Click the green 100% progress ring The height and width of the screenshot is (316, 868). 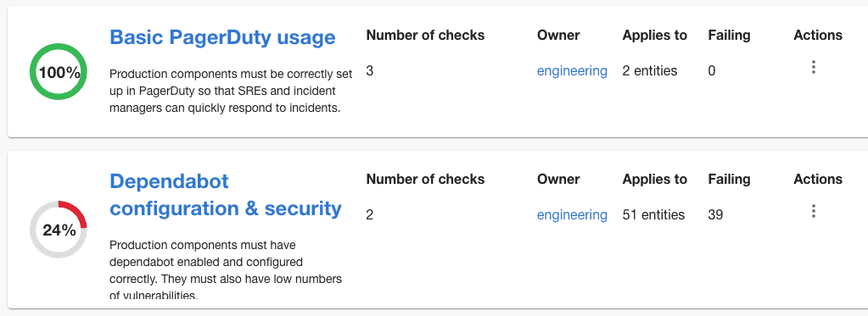tap(59, 72)
